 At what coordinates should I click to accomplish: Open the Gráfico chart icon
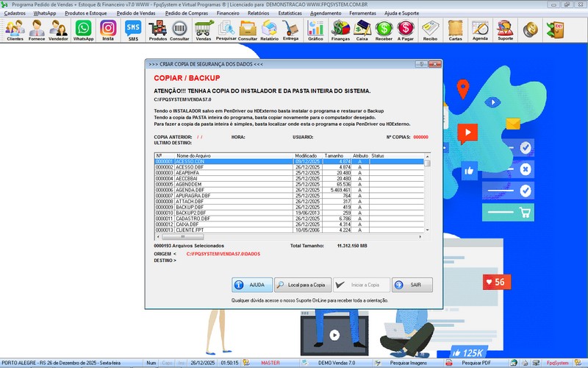(x=315, y=30)
